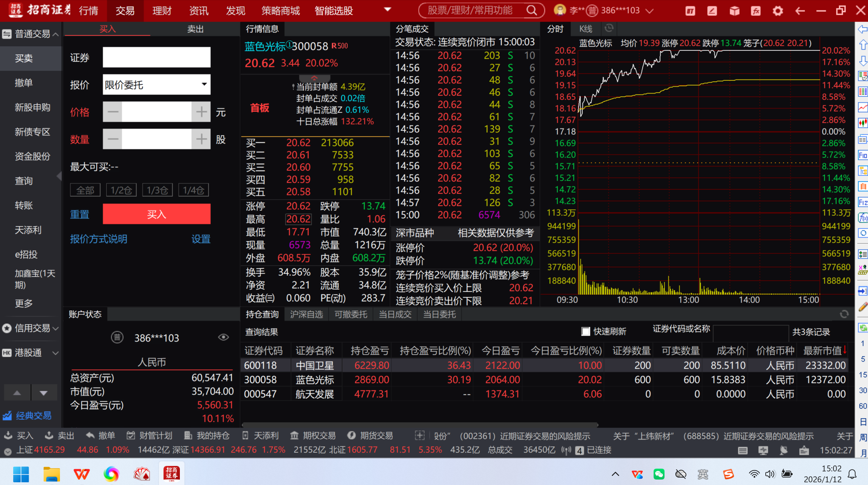The height and width of the screenshot is (485, 868).
Task: Open the K线 chart tab
Action: (x=585, y=29)
